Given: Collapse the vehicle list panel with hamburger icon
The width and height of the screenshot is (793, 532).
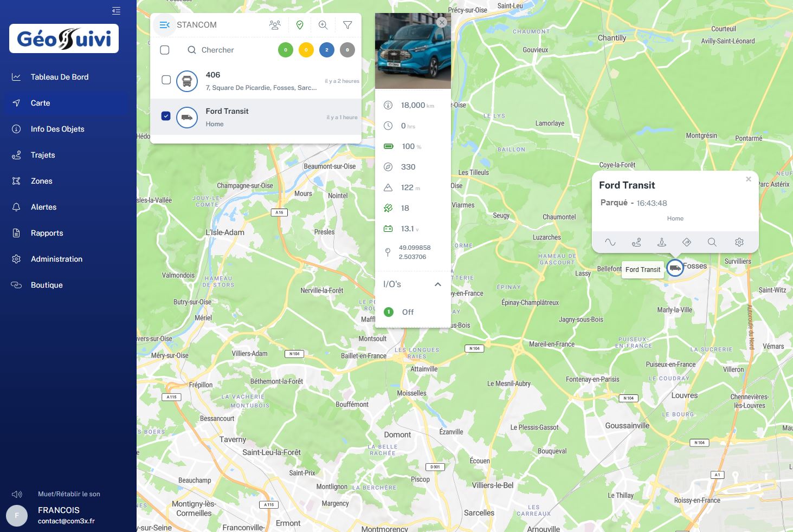Looking at the screenshot, I should (x=164, y=24).
